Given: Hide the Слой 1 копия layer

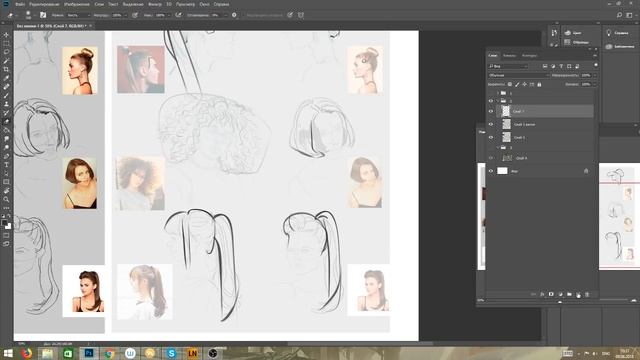Looking at the screenshot, I should point(491,124).
